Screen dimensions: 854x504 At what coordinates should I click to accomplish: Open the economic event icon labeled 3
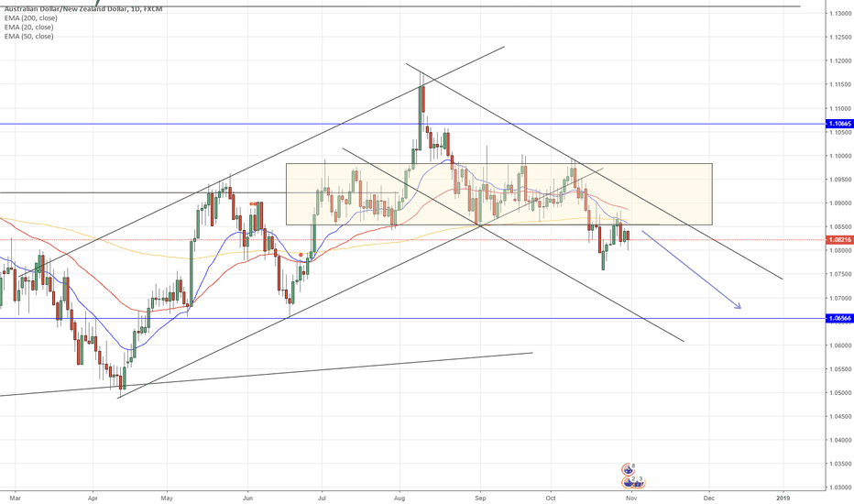(x=639, y=482)
